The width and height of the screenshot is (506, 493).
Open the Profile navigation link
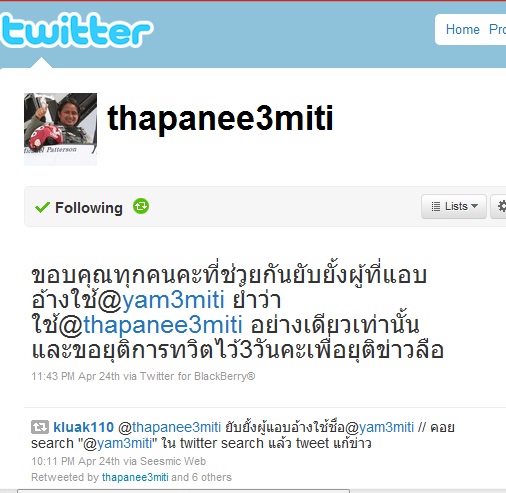[497, 29]
